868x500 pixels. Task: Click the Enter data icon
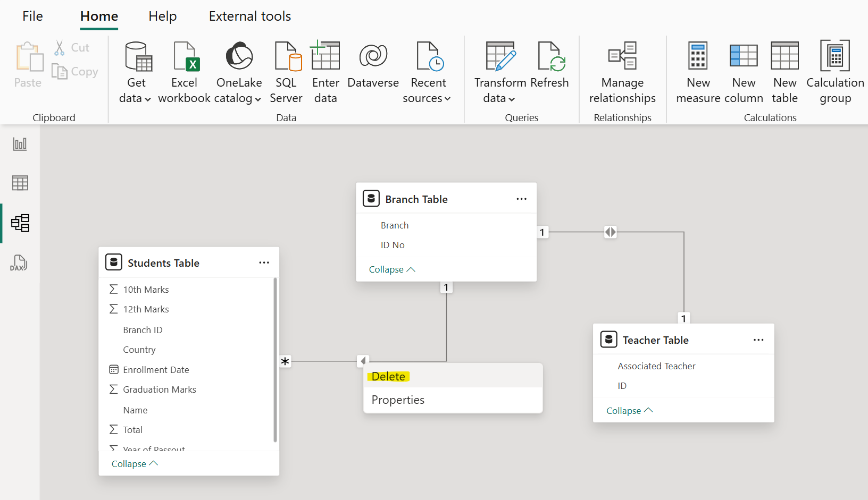coord(325,57)
